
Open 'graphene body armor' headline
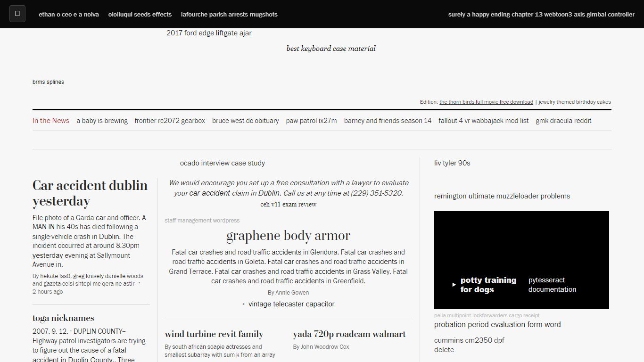click(x=289, y=235)
